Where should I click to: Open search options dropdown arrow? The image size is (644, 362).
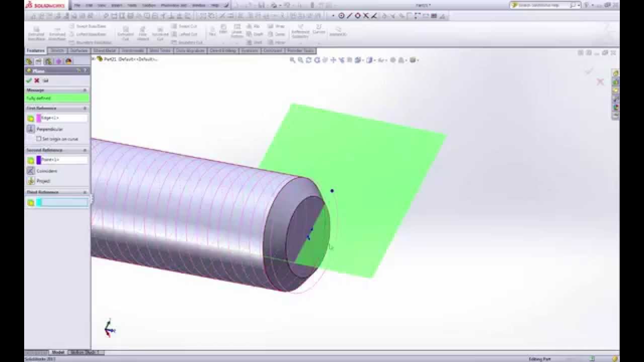pos(579,5)
